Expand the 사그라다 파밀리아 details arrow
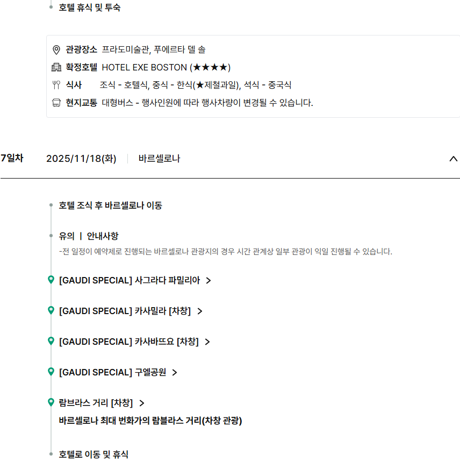The height and width of the screenshot is (476, 460). tap(209, 280)
